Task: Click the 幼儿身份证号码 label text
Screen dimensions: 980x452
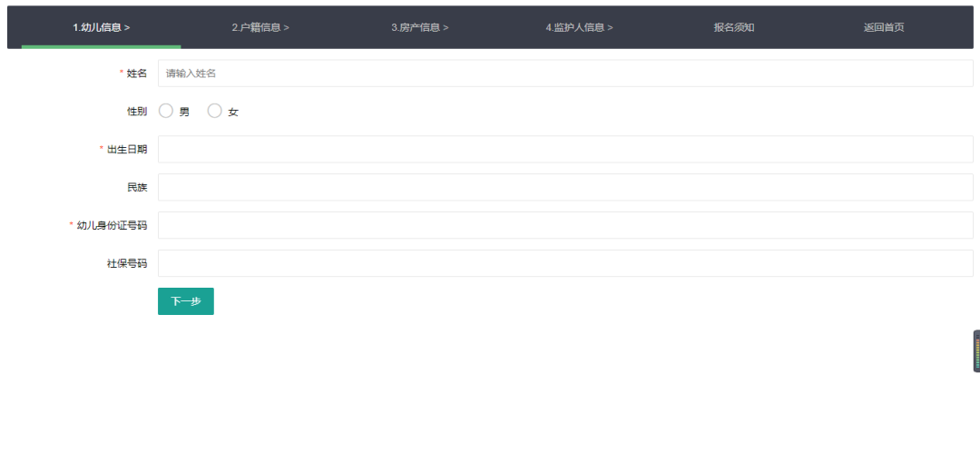Action: [x=112, y=225]
